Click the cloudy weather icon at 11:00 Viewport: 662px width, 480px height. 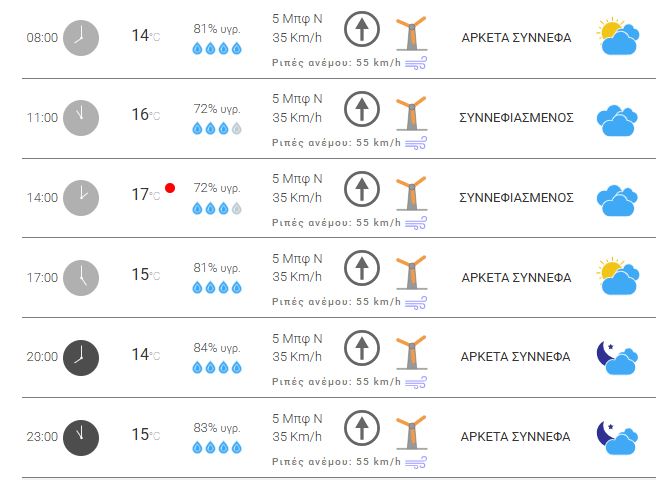(617, 119)
